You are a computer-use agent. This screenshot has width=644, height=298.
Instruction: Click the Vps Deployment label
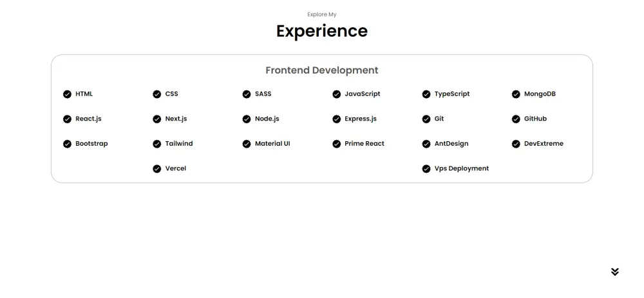[461, 168]
